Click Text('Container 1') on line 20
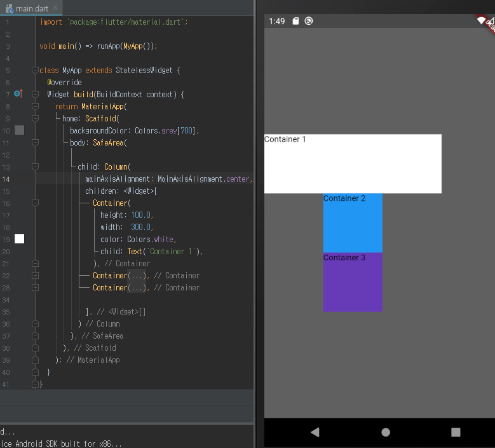Image resolution: width=495 pixels, height=448 pixels. point(163,251)
